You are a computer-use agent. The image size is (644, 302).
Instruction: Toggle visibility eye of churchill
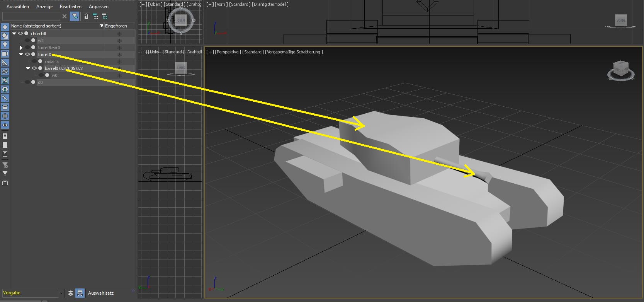pos(20,34)
